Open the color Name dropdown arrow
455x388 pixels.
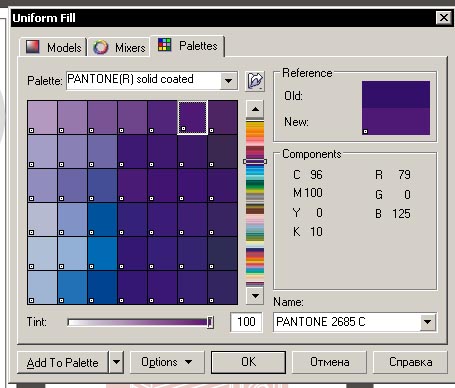coord(427,322)
